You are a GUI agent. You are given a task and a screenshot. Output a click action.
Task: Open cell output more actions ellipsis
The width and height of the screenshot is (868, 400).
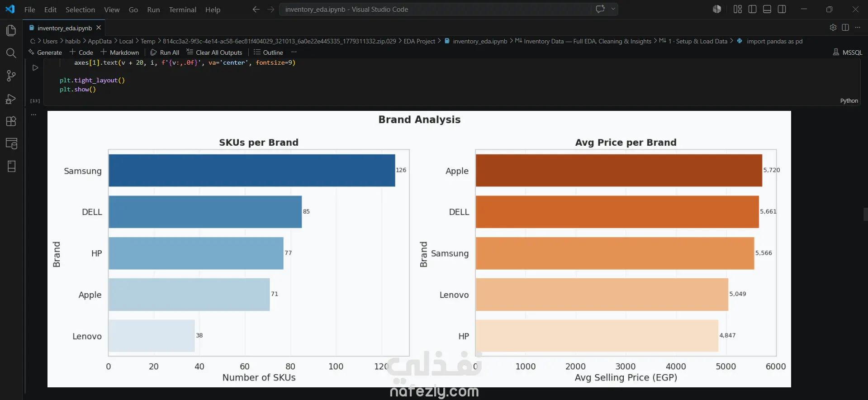[x=33, y=115]
